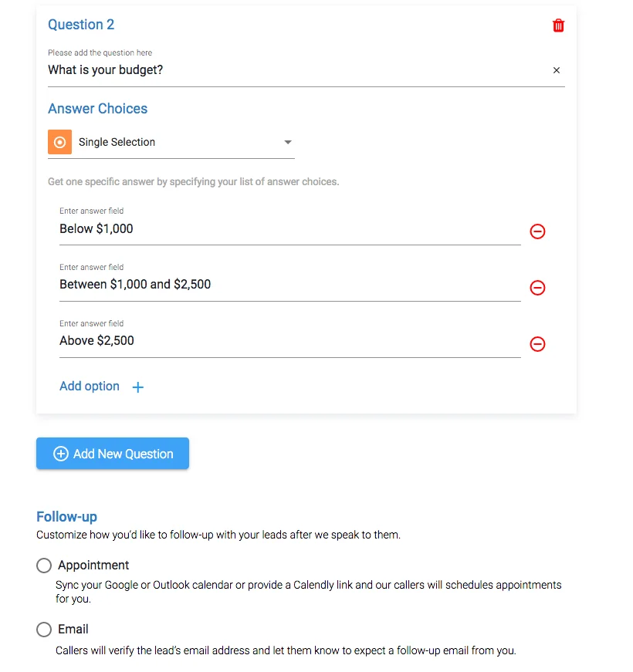Select the Appointment follow-up radio button
Screen dimensions: 633x672
click(x=44, y=566)
